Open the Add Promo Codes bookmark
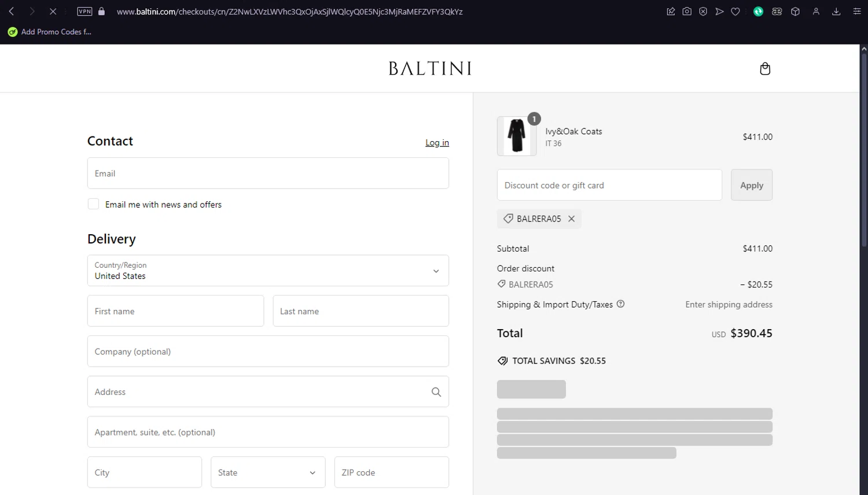The height and width of the screenshot is (495, 868). (50, 32)
